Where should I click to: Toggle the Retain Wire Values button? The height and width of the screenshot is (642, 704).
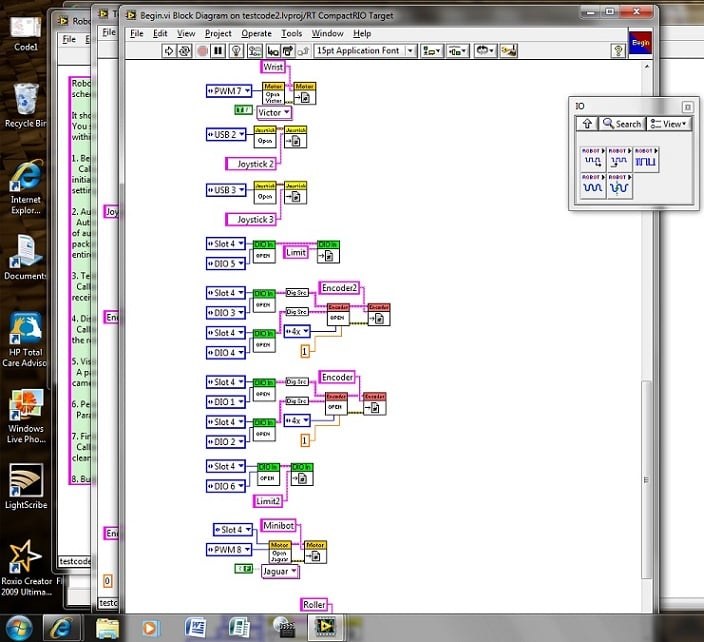coord(255,51)
